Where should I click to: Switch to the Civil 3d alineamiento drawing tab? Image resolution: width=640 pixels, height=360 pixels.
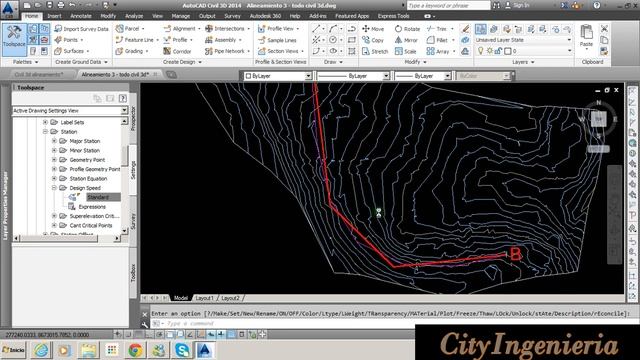(x=40, y=74)
